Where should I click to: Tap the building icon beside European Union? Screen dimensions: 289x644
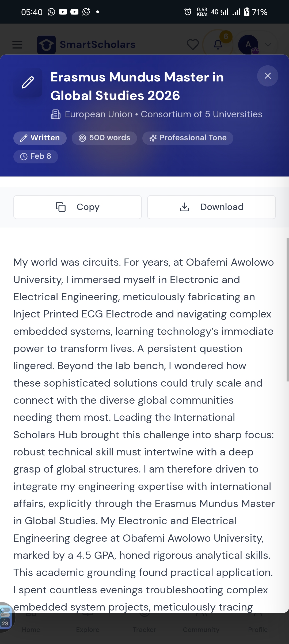[x=56, y=114]
